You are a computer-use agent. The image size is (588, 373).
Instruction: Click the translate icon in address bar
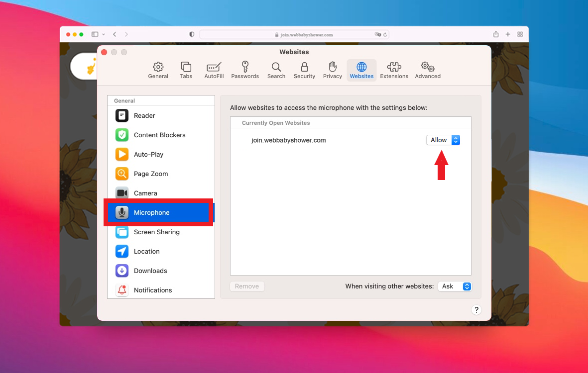pyautogui.click(x=377, y=34)
